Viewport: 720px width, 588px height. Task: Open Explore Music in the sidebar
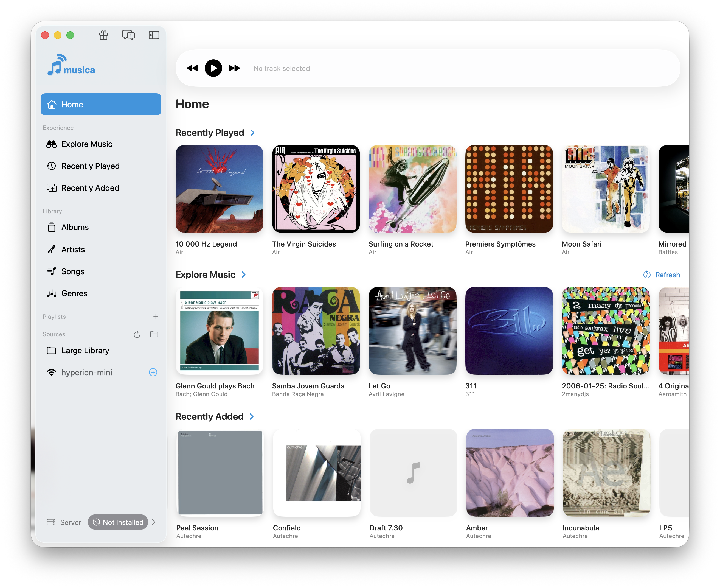[101, 144]
